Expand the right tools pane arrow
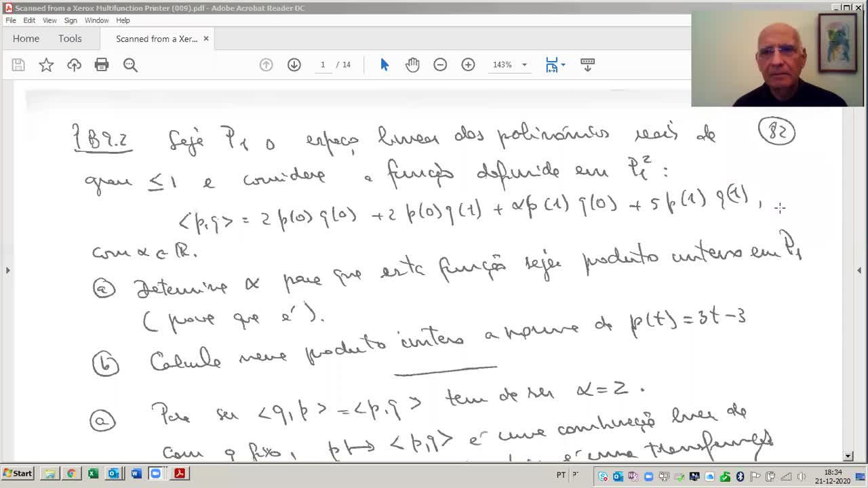This screenshot has width=868, height=488. (x=859, y=270)
